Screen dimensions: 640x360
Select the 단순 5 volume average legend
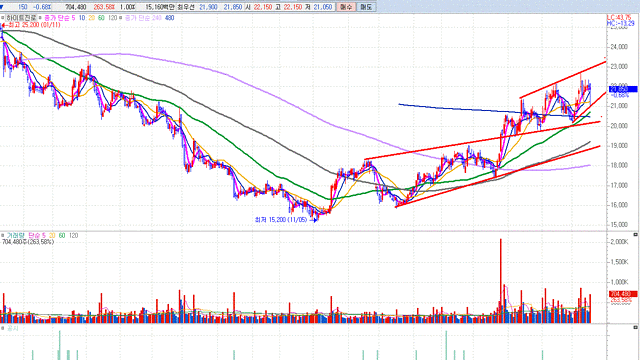pos(37,236)
